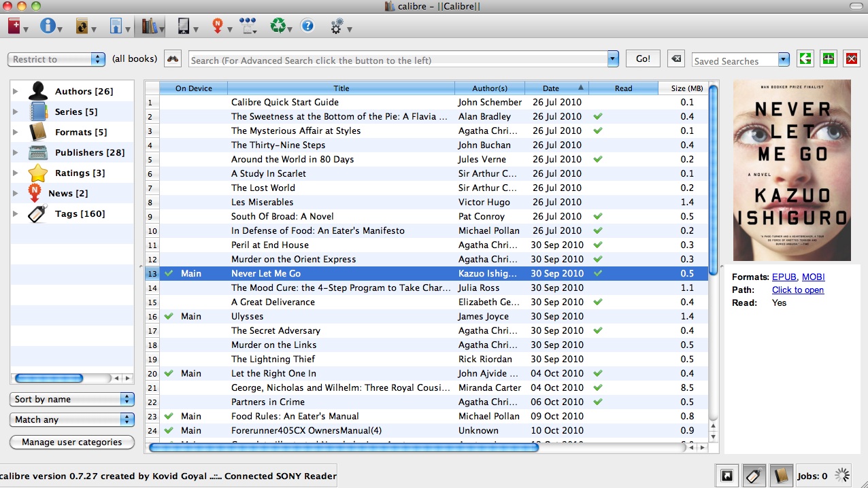The width and height of the screenshot is (868, 488).
Task: Click the book list vertical scrollbar
Action: point(713,179)
